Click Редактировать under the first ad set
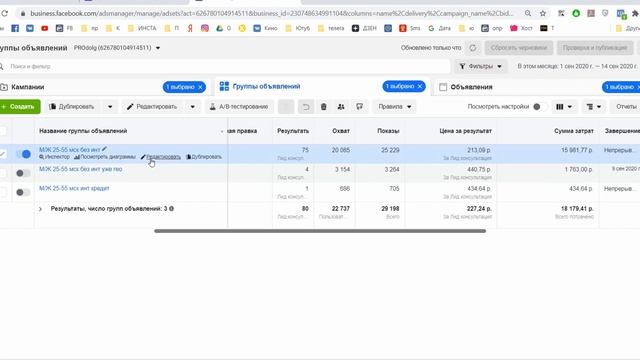The width and height of the screenshot is (640, 360). click(x=161, y=157)
